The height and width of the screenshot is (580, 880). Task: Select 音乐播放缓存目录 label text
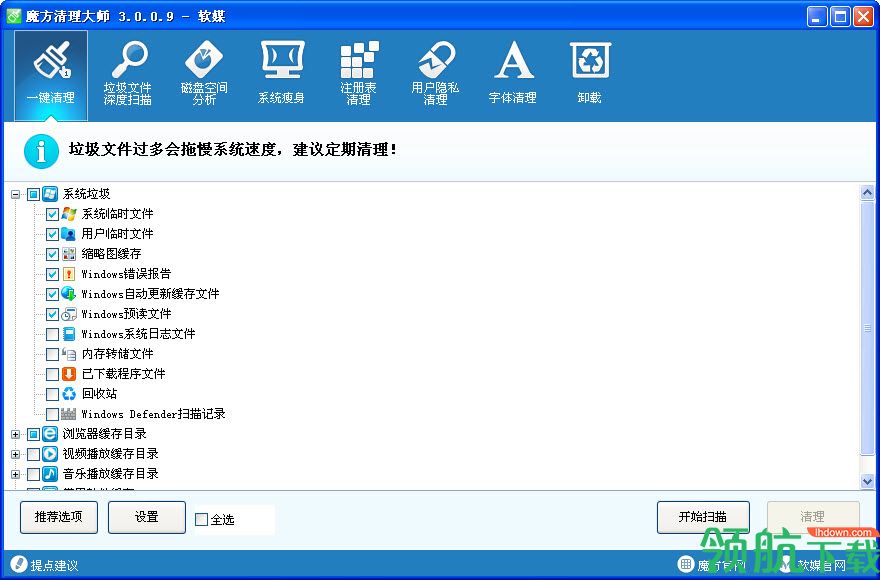click(111, 474)
